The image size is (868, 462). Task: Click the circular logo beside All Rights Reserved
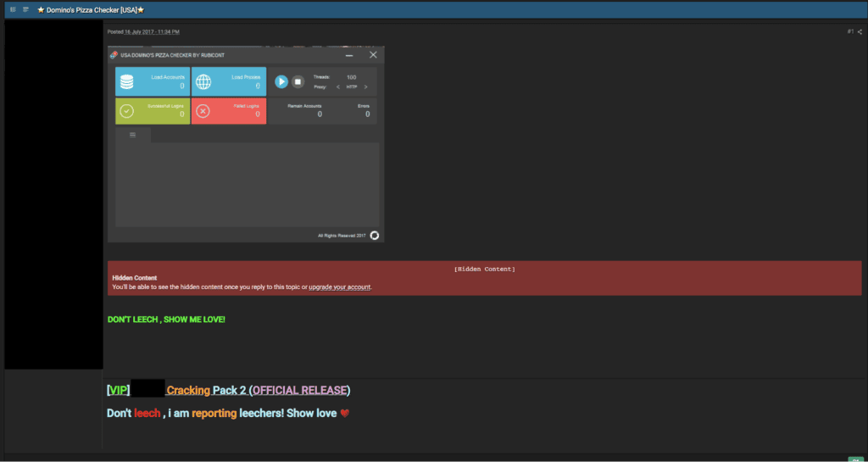[375, 236]
